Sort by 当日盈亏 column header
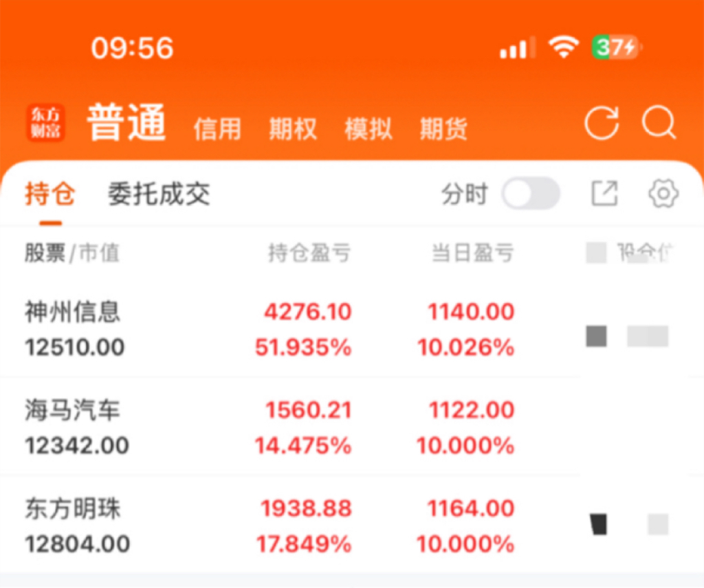 tap(473, 253)
